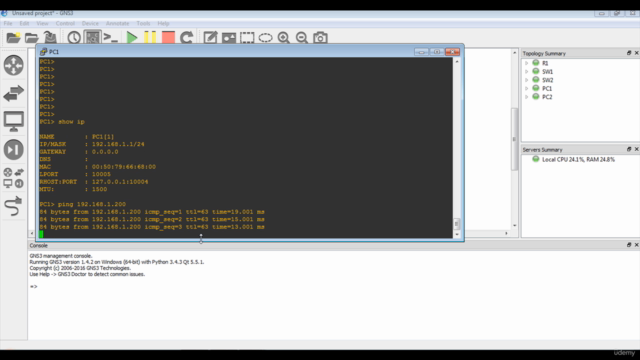Image resolution: width=640 pixels, height=360 pixels.
Task: Browse security devices in sidebar
Action: click(13, 149)
